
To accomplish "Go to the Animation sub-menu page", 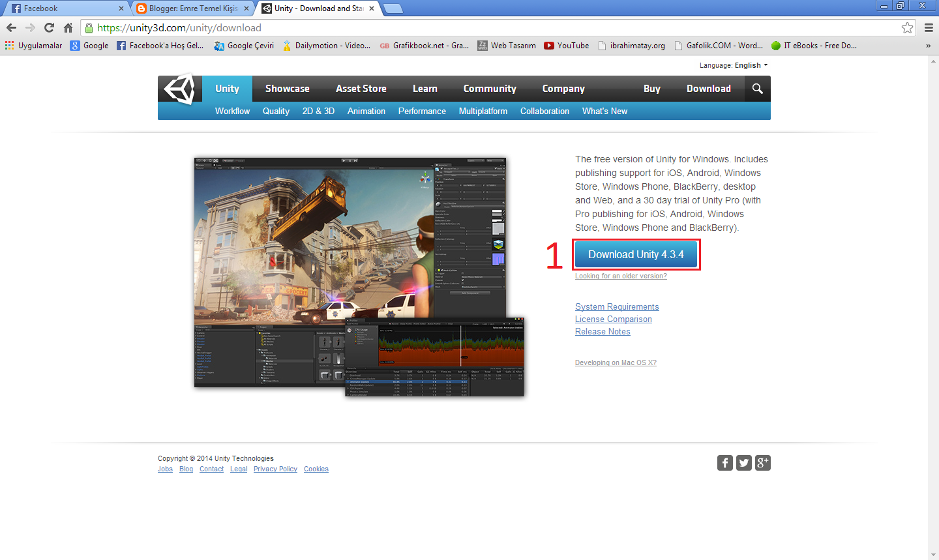I will 366,111.
